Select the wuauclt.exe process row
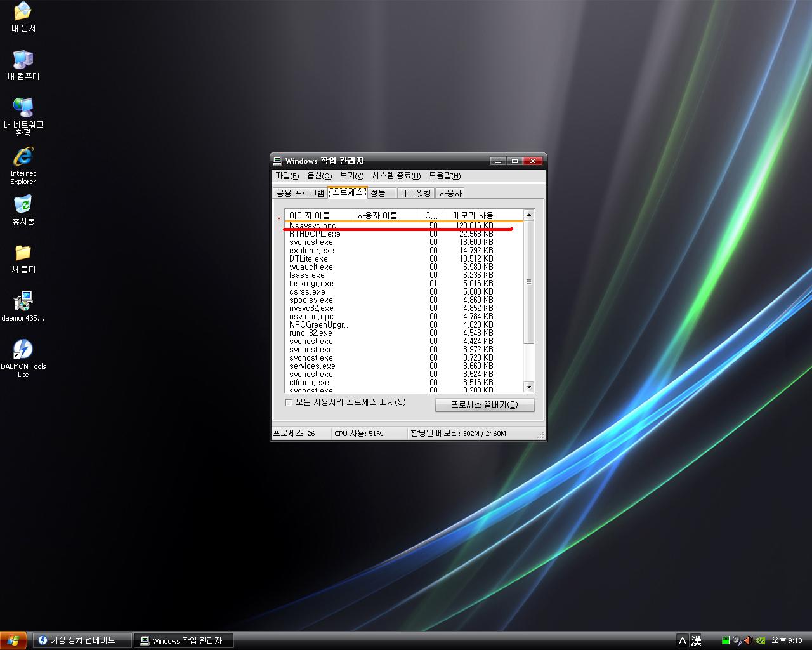The image size is (812, 650). (x=403, y=267)
